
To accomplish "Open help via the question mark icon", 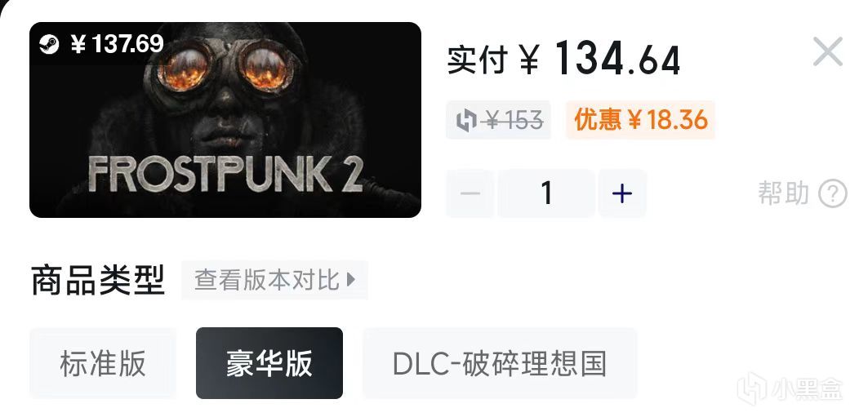I will pos(833,194).
